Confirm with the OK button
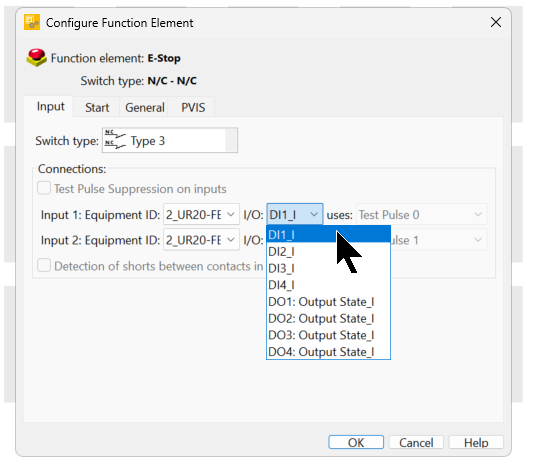The image size is (536, 471). [x=356, y=442]
